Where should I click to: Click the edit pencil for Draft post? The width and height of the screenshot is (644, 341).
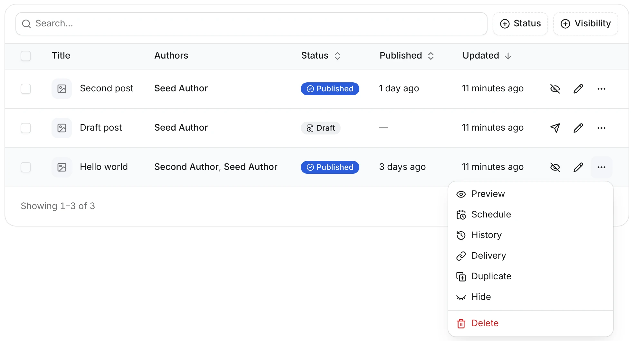[x=578, y=128]
